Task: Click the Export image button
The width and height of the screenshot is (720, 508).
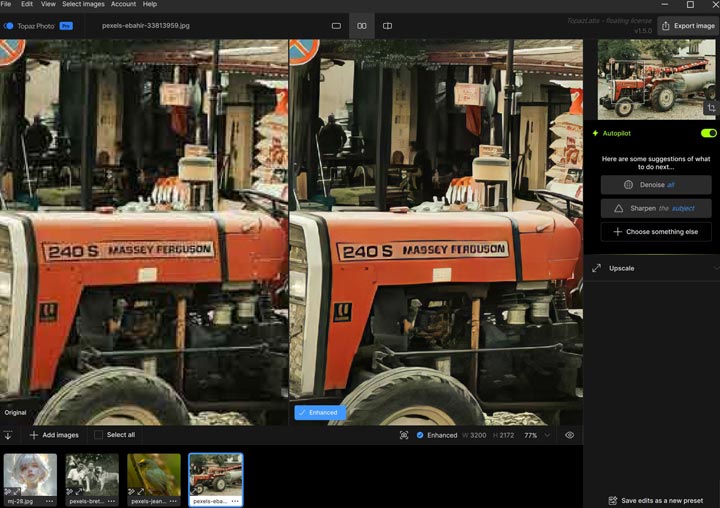Action: coord(688,26)
